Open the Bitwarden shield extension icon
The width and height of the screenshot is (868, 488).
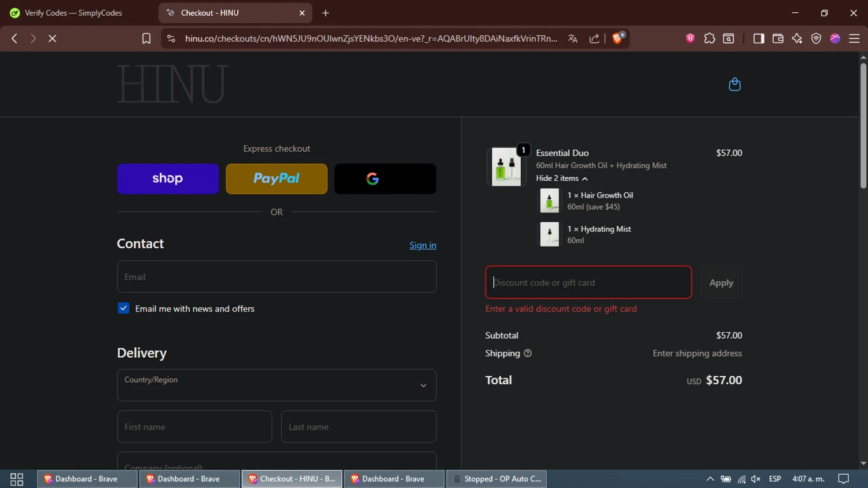pyautogui.click(x=690, y=38)
